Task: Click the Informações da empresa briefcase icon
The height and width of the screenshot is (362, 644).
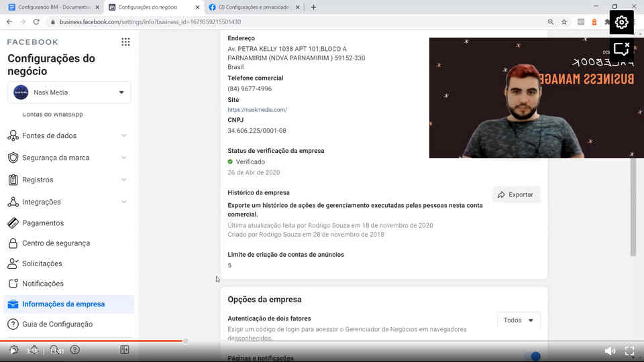Action: click(13, 304)
